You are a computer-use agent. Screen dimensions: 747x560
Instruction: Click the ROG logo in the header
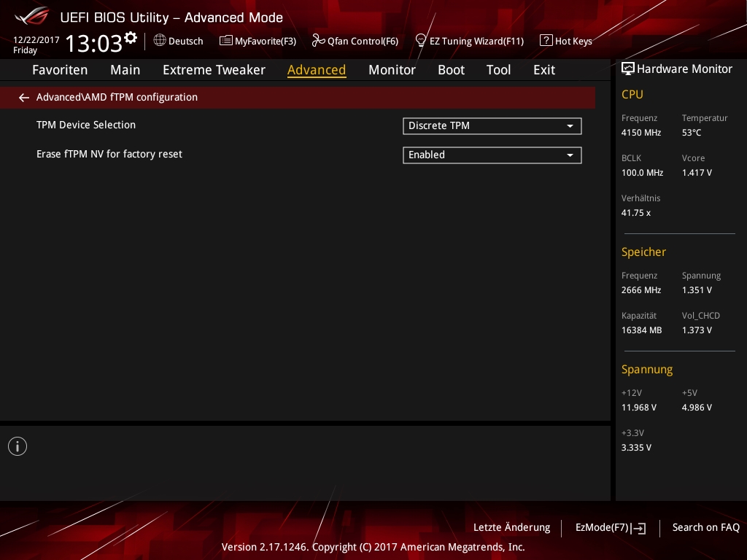coord(31,16)
